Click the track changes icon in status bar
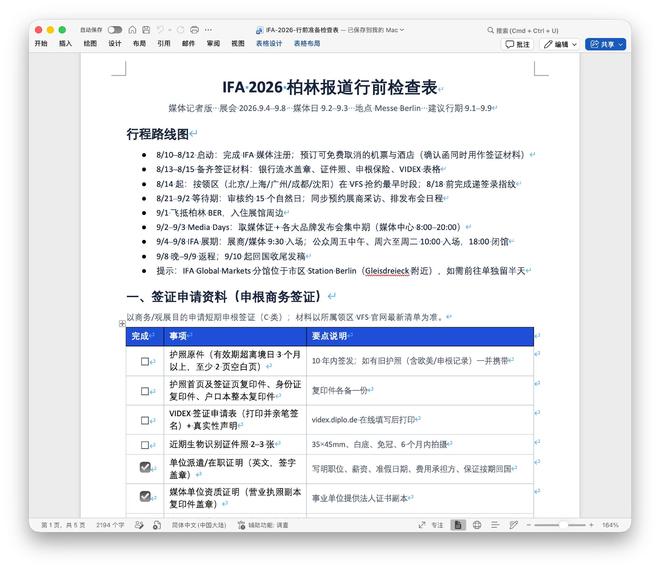Screen dimensions: 660x570 tap(139, 525)
